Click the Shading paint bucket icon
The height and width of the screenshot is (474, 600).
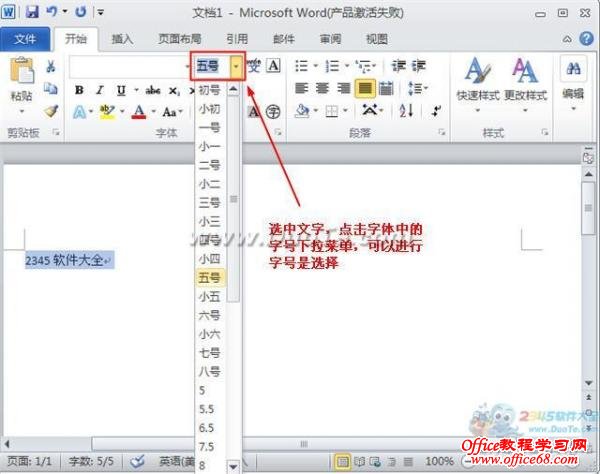tap(302, 111)
